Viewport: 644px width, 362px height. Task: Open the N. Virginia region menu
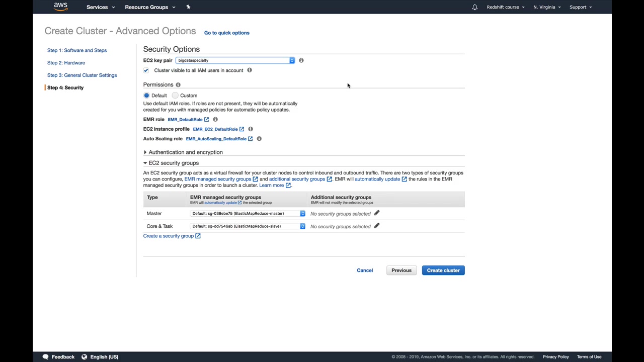(547, 7)
